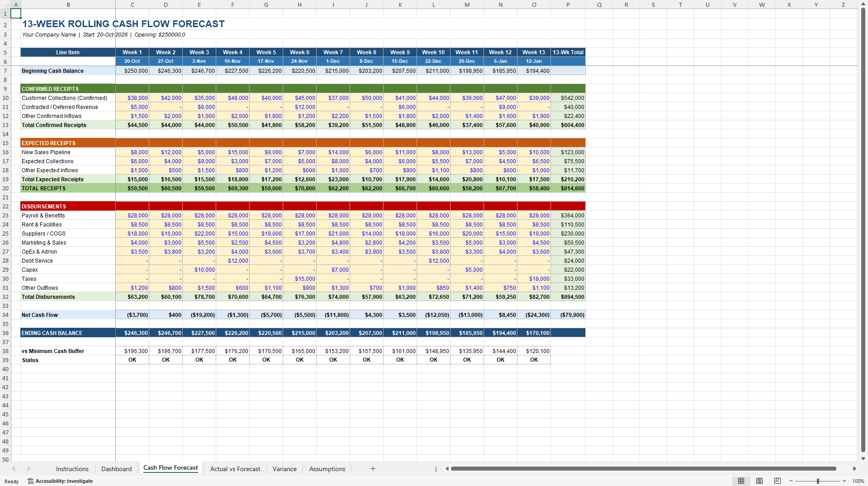Click the Week 1 Status OK cell
This screenshot has width=868, height=486.
point(132,360)
